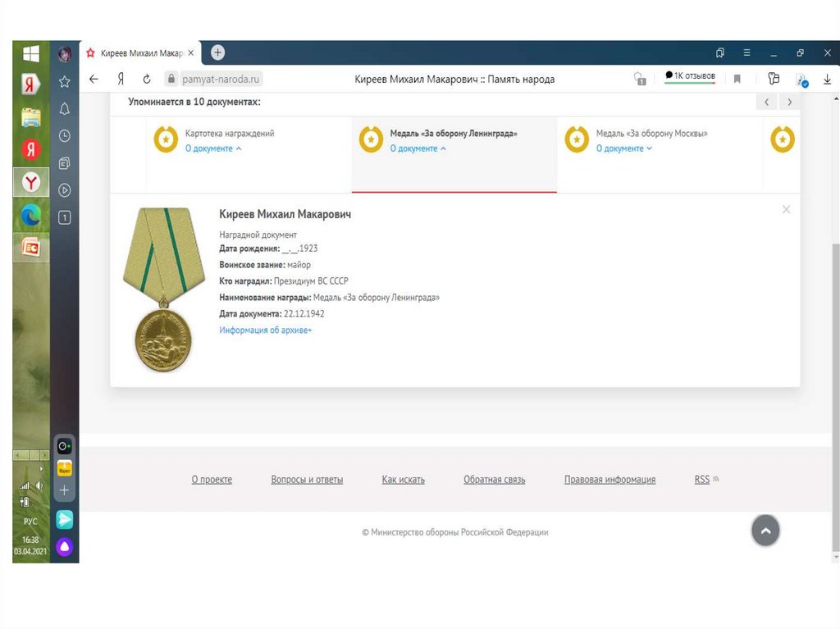Viewport: 840px width, 629px height.
Task: Reload the current page
Action: [x=147, y=80]
